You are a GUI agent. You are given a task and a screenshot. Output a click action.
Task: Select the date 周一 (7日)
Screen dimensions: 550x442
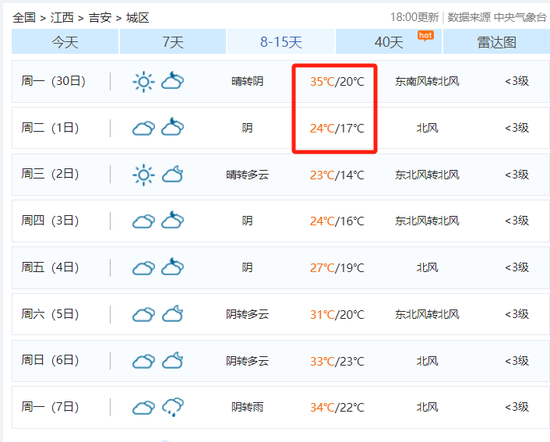click(x=50, y=407)
